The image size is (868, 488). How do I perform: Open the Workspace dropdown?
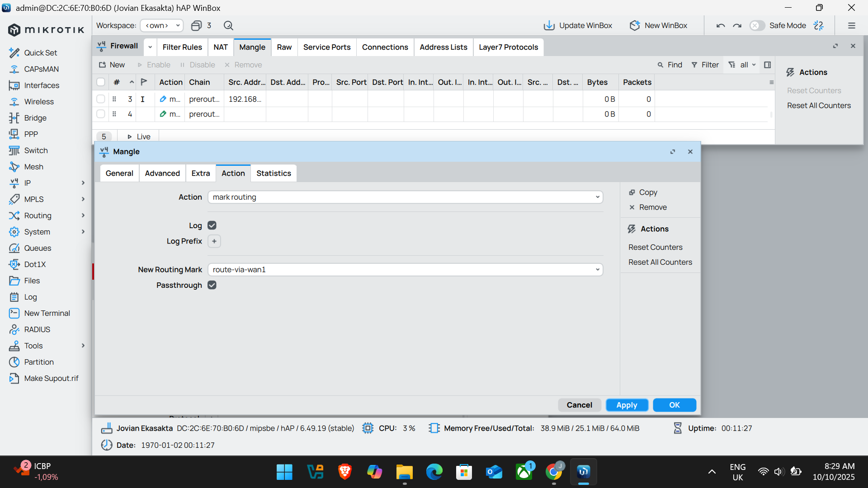(162, 26)
